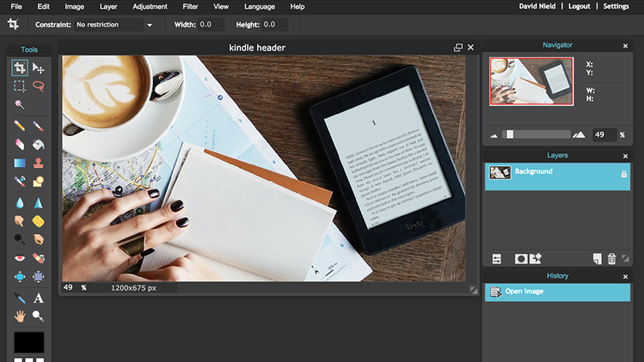Select the Magic Wand tool
The width and height of the screenshot is (644, 362).
click(19, 105)
